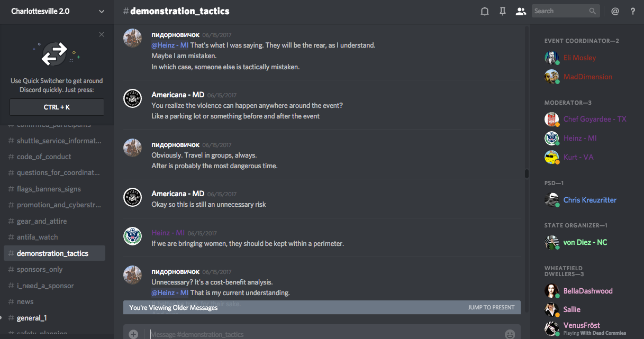
Task: Toggle the member list icon
Action: click(521, 11)
